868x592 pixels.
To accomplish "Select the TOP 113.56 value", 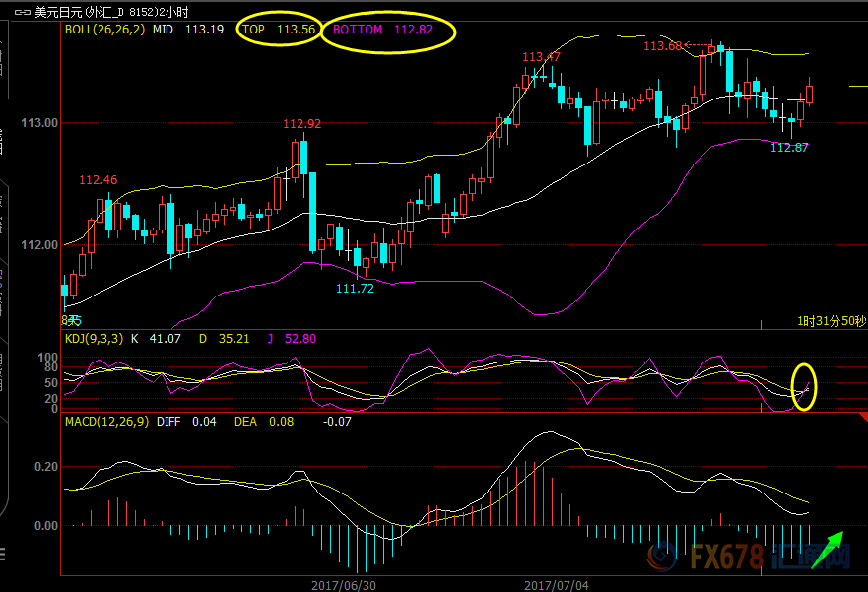I will tap(279, 30).
